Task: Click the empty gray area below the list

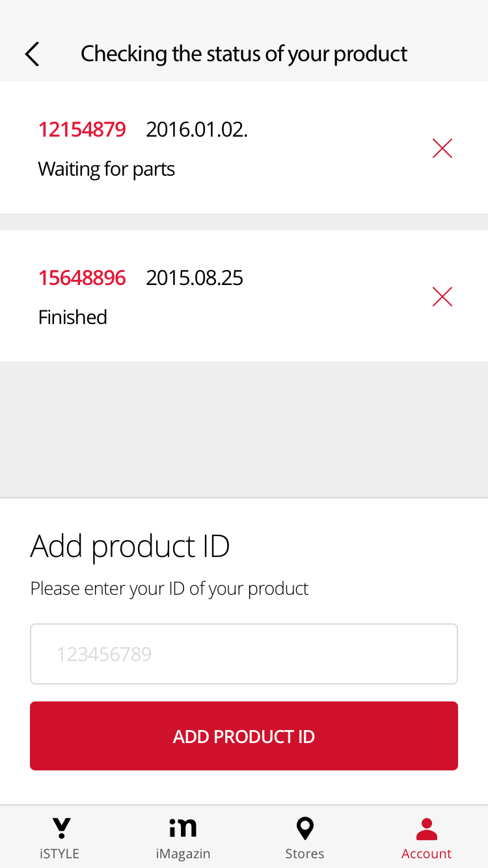Action: pyautogui.click(x=244, y=429)
